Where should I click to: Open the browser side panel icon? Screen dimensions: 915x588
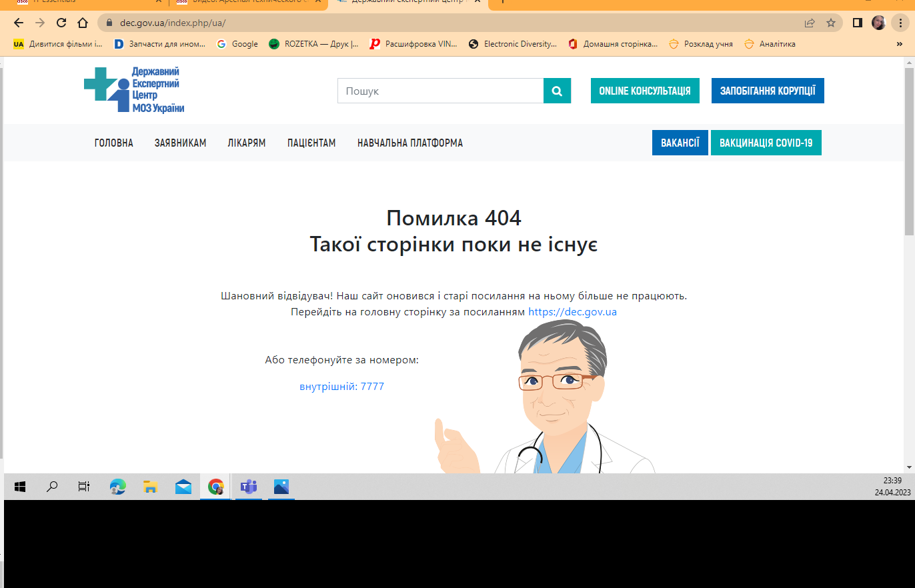(858, 23)
